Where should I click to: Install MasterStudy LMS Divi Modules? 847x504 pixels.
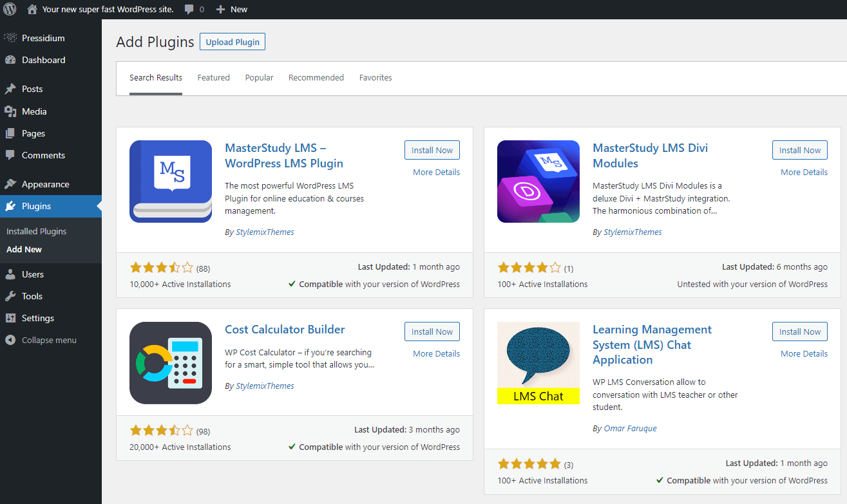pyautogui.click(x=800, y=150)
